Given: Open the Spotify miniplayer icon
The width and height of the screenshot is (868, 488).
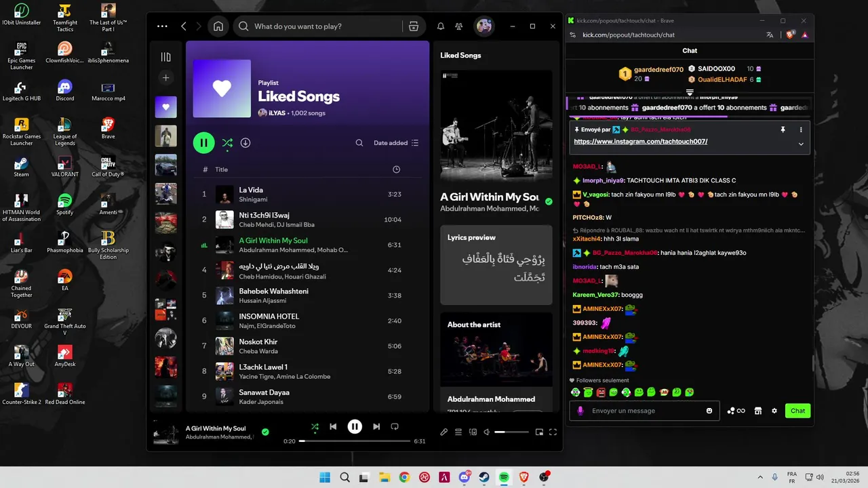Looking at the screenshot, I should point(539,432).
